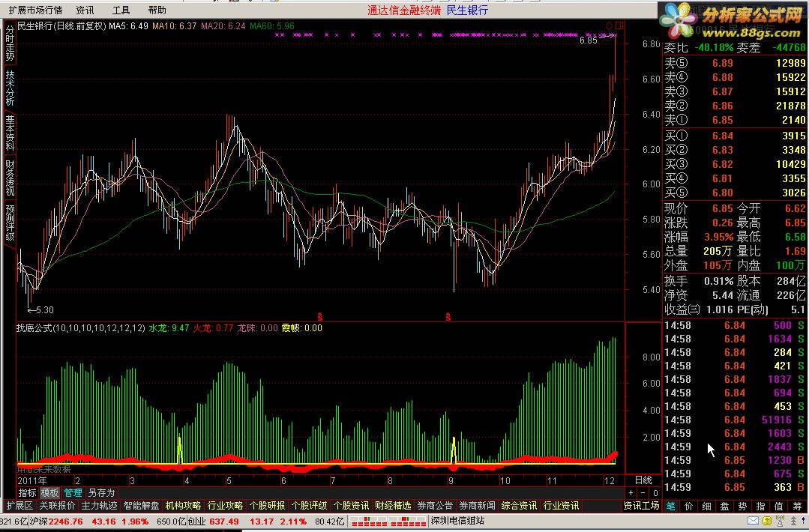Click the 模板 template button
The width and height of the screenshot is (809, 532).
(x=49, y=493)
